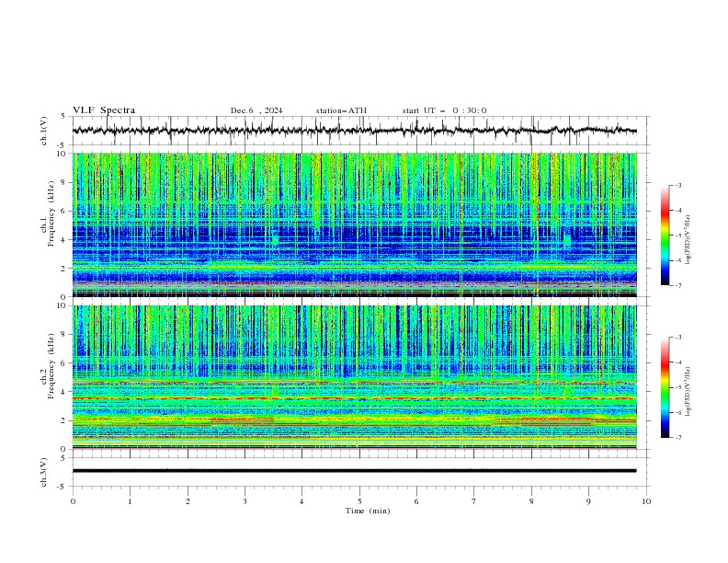Click the "4" kHz tick of ch.1 spectrogram
This screenshot has height=563, width=728.
tap(65, 240)
